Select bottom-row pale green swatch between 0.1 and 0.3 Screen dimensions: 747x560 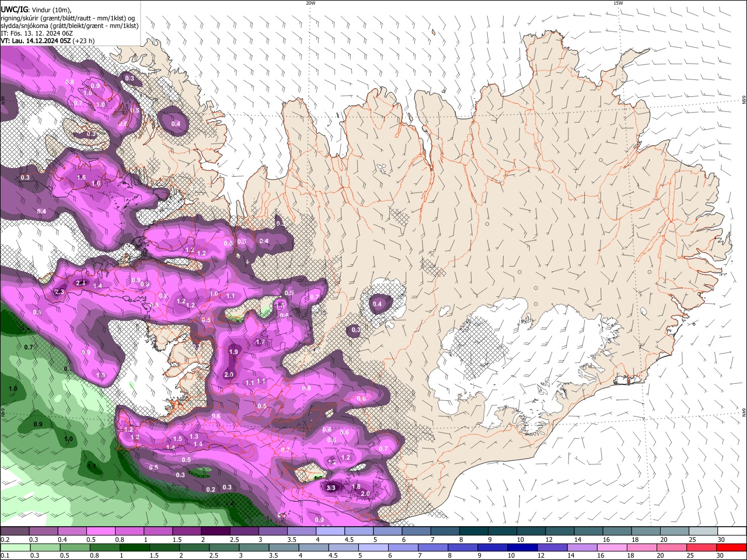point(15,548)
